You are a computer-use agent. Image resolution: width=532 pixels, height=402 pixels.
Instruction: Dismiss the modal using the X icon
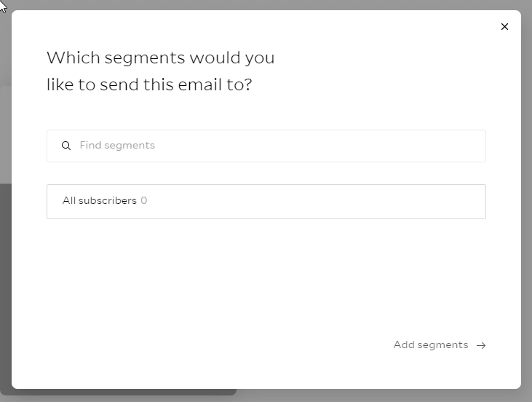[504, 27]
